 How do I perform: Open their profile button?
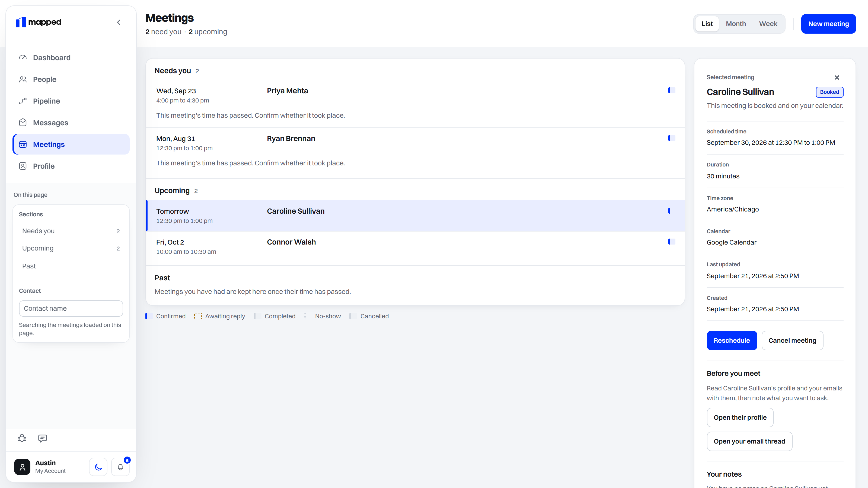point(740,418)
